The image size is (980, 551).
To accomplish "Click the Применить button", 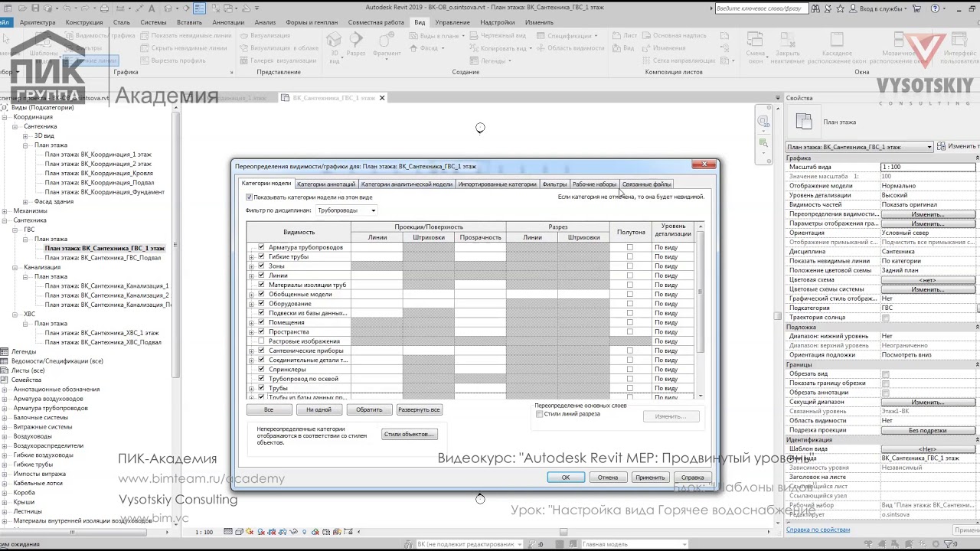I will [650, 478].
